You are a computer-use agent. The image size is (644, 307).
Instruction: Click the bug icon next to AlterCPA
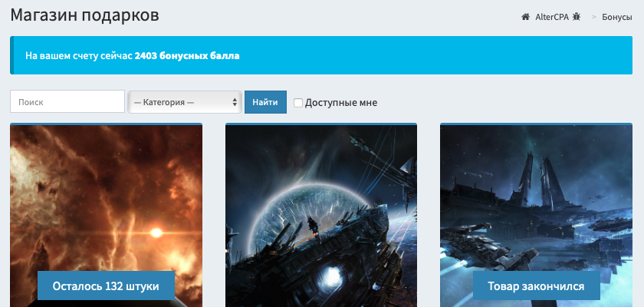[x=577, y=17]
